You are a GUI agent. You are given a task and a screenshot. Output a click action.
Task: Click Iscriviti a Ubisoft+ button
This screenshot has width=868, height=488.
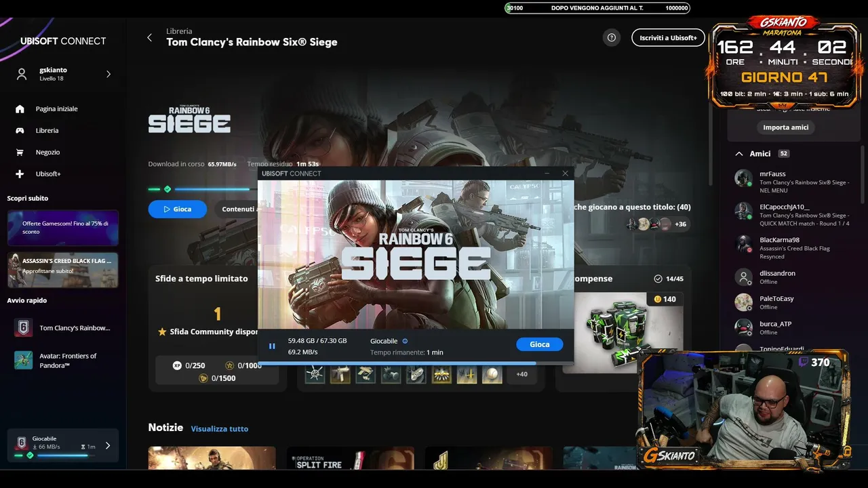point(668,37)
